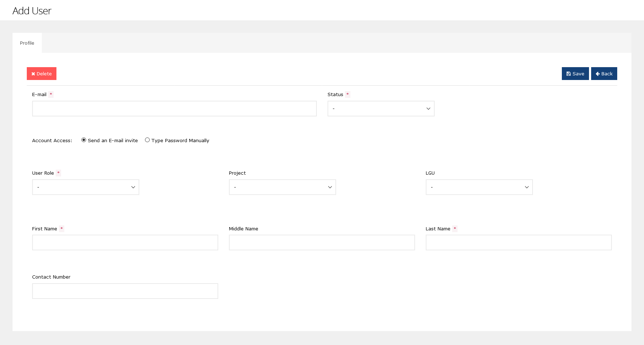Switch to the Profile tab
The height and width of the screenshot is (345, 644).
(27, 43)
